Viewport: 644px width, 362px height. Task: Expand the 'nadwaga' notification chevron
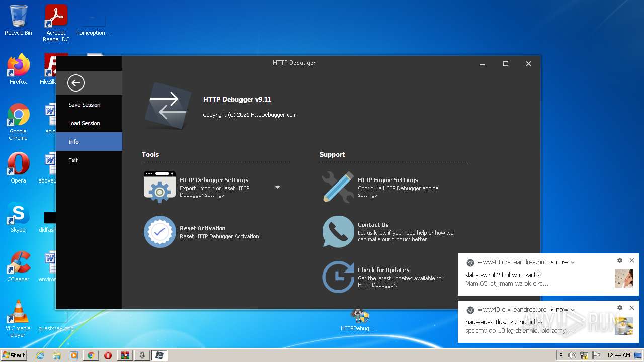(x=573, y=310)
